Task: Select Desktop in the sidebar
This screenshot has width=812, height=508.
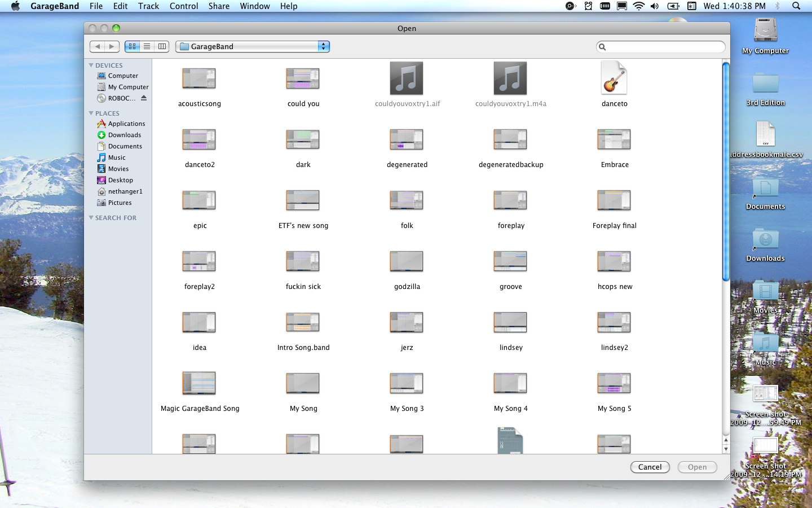Action: 114,180
